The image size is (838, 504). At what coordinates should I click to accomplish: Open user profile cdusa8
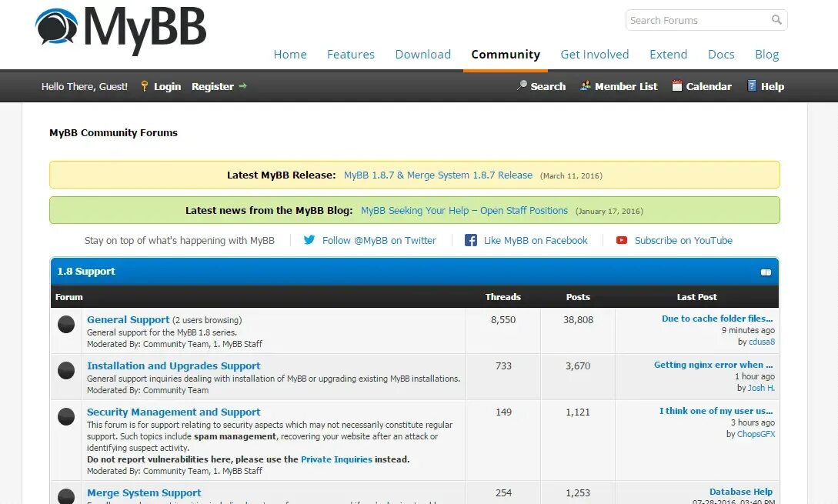[x=762, y=342]
